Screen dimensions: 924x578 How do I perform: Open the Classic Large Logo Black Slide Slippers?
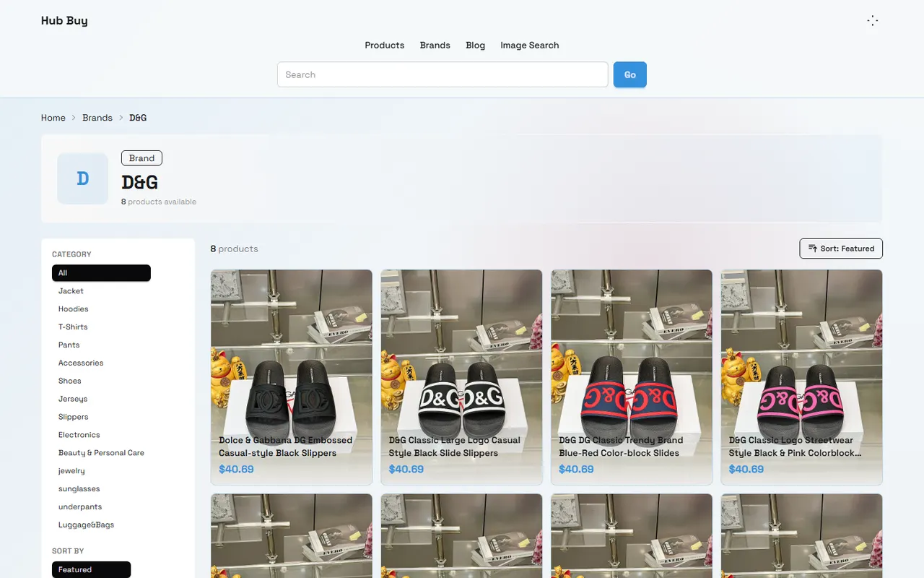(x=461, y=377)
